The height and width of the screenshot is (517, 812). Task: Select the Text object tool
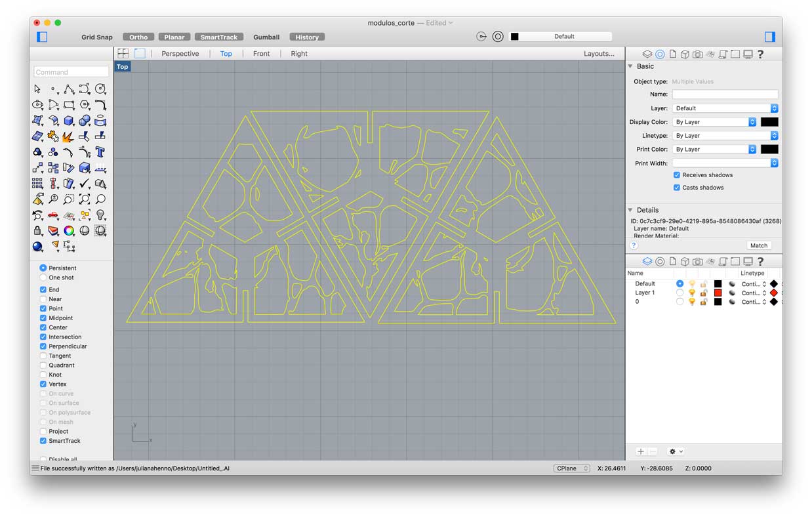[x=100, y=152]
